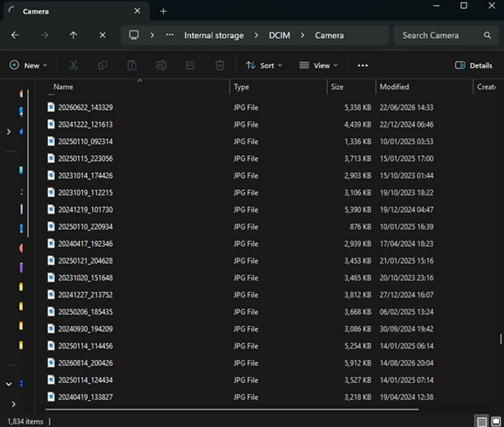
Task: Select file 20231014_174426
Action: tap(86, 176)
